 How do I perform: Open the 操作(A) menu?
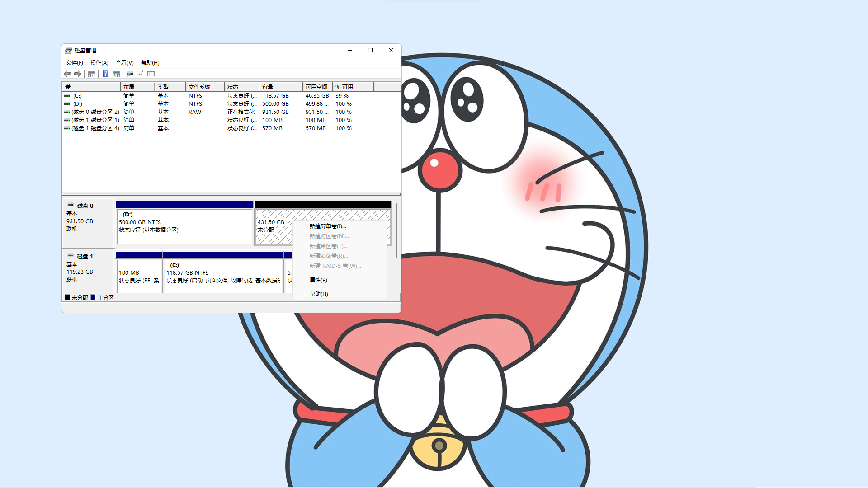[99, 63]
